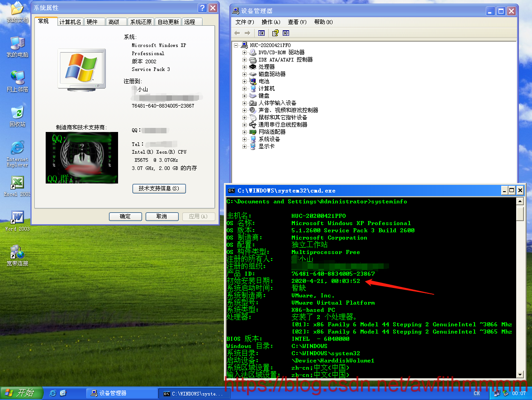Image resolution: width=532 pixels, height=400 pixels.
Task: Open the My Documents desktop icon
Action: 17,12
